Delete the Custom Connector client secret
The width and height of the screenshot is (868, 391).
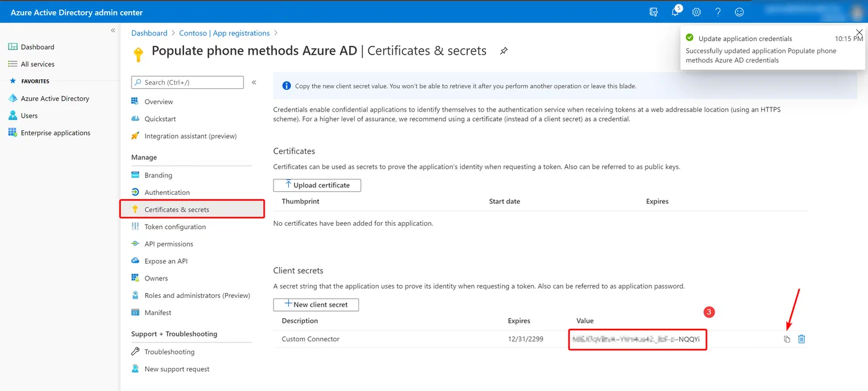pyautogui.click(x=802, y=339)
